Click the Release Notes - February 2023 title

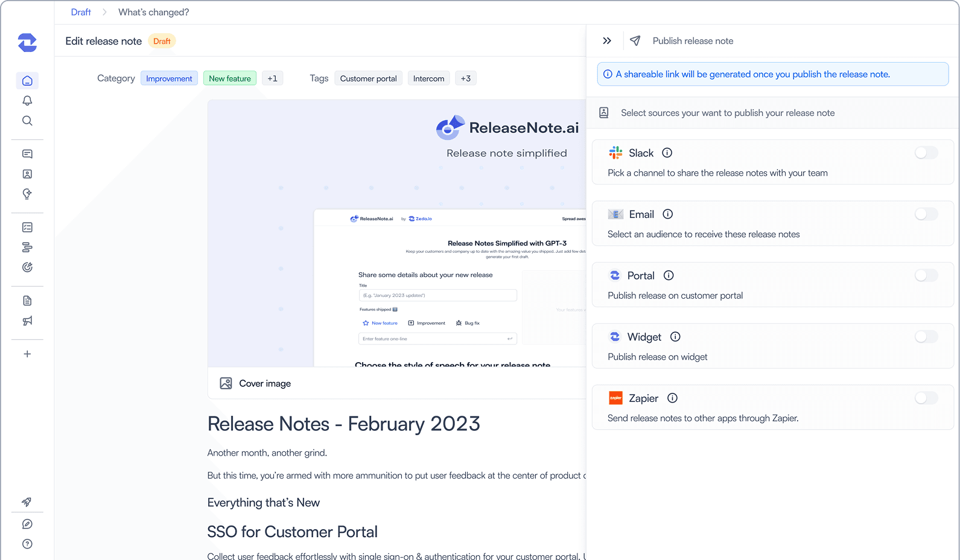click(344, 424)
